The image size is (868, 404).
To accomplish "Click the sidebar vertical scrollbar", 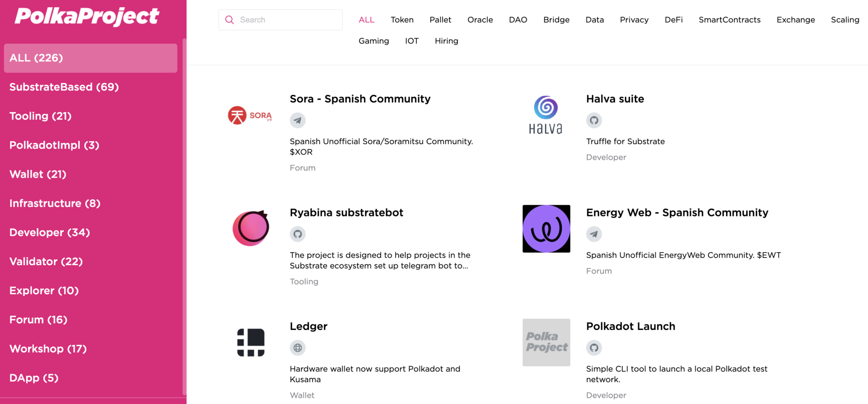I will pyautogui.click(x=184, y=217).
